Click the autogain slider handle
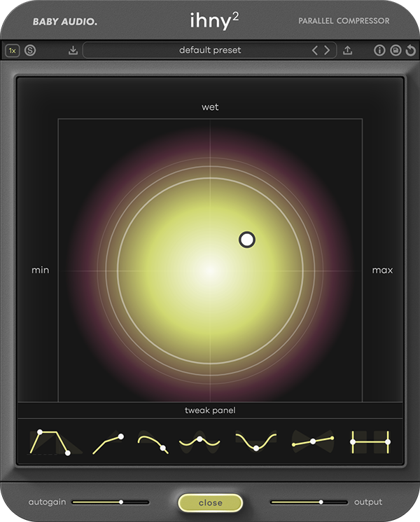The height and width of the screenshot is (522, 420). (x=121, y=502)
